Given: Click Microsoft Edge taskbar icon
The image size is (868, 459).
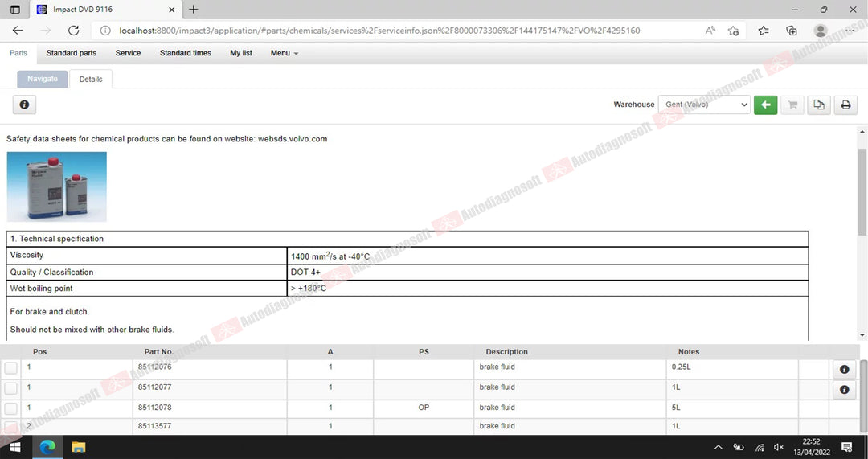Looking at the screenshot, I should (47, 447).
